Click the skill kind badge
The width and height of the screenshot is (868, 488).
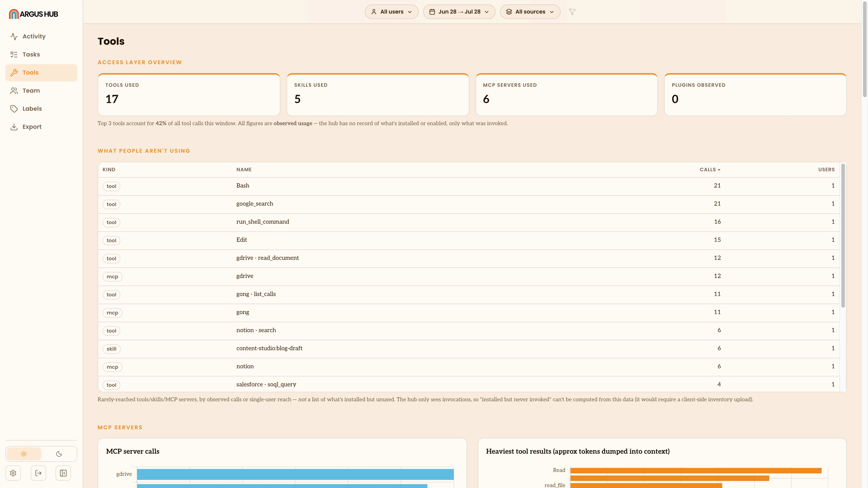(111, 349)
